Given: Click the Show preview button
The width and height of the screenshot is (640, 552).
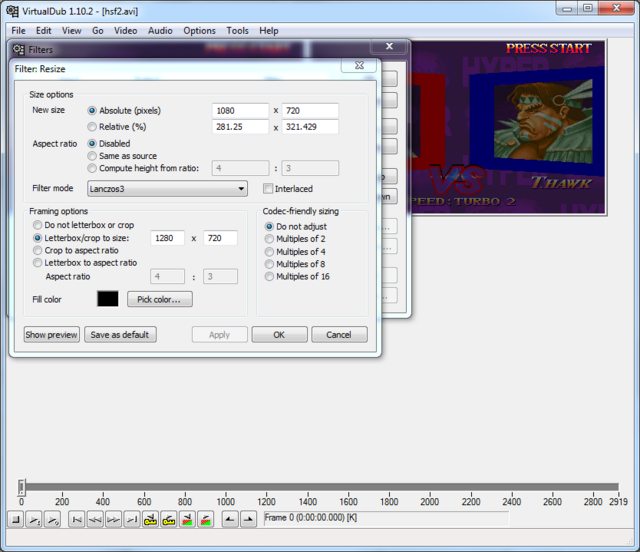Looking at the screenshot, I should pyautogui.click(x=51, y=335).
